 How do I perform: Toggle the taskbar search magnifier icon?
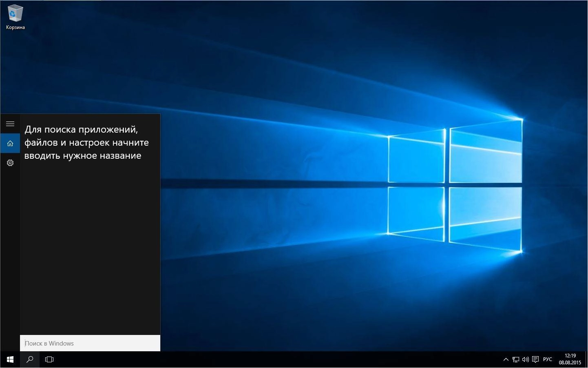pos(30,359)
